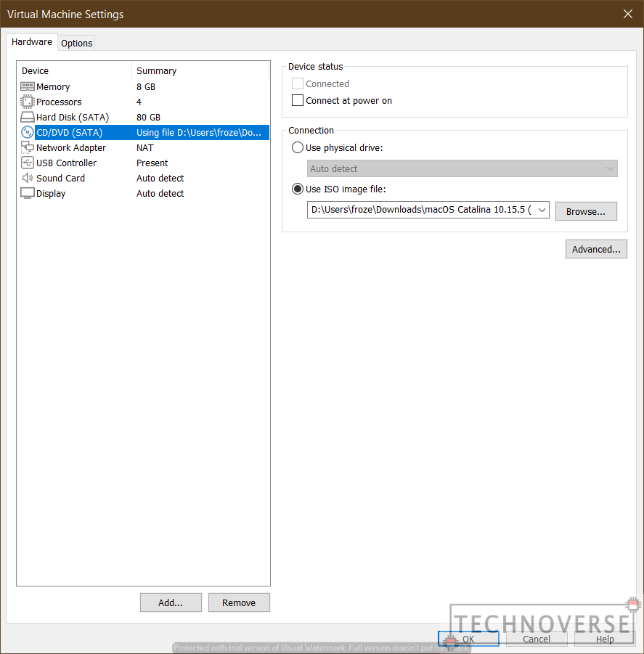Enable Connect at power on
The image size is (644, 654).
[298, 100]
